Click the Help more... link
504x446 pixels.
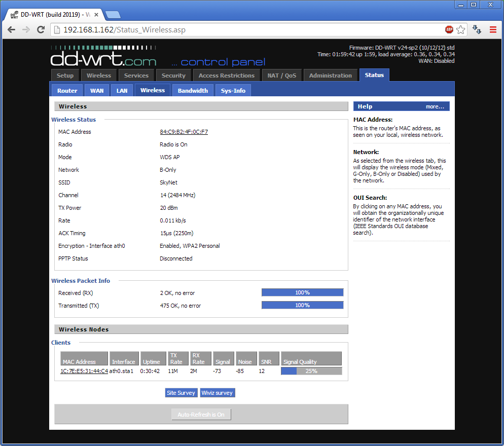pyautogui.click(x=435, y=106)
